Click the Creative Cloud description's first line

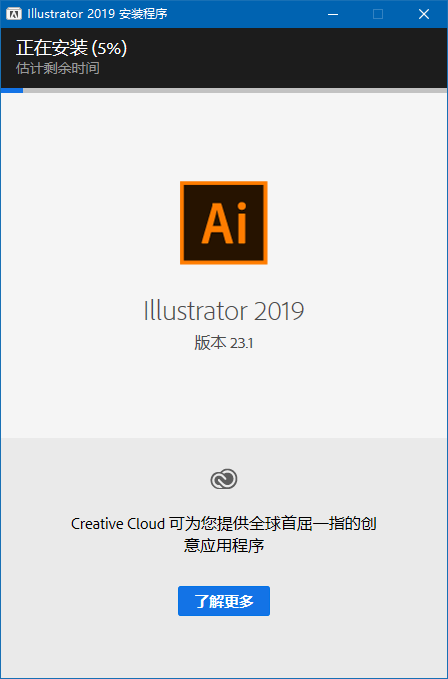coord(224,524)
